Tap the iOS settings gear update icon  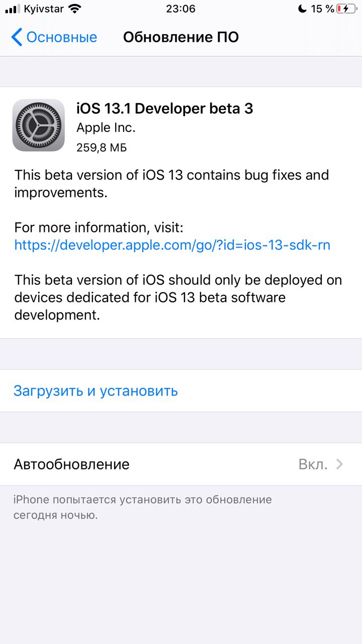(39, 125)
